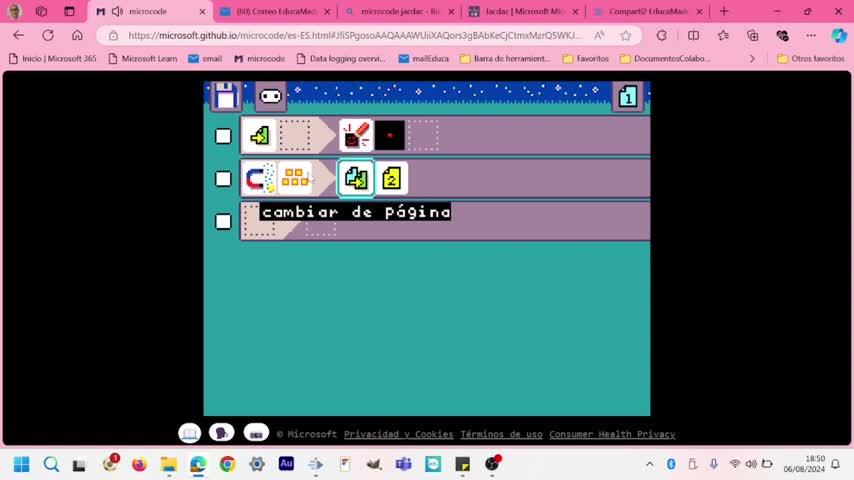Open Copilot sidebar
Screen dimensions: 854x480
point(839,35)
